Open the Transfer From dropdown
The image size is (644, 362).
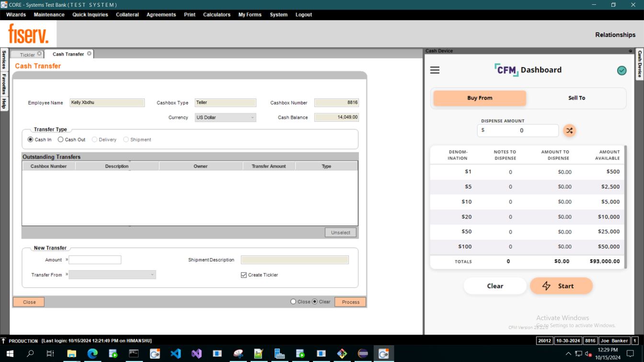click(112, 275)
